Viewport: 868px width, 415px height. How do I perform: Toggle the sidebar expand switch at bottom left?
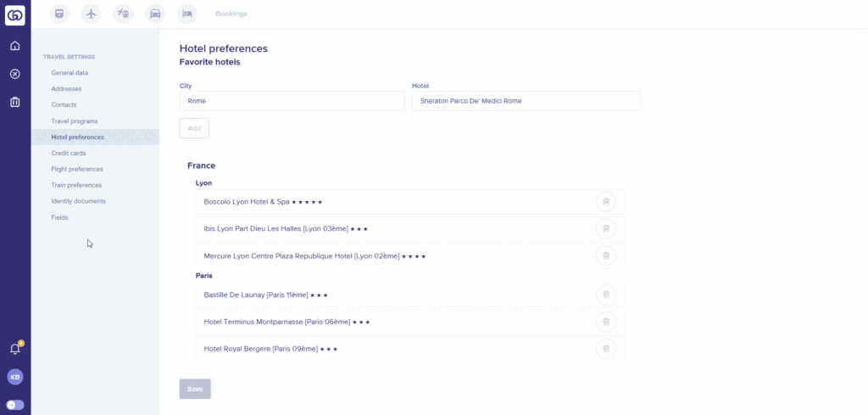[15, 405]
